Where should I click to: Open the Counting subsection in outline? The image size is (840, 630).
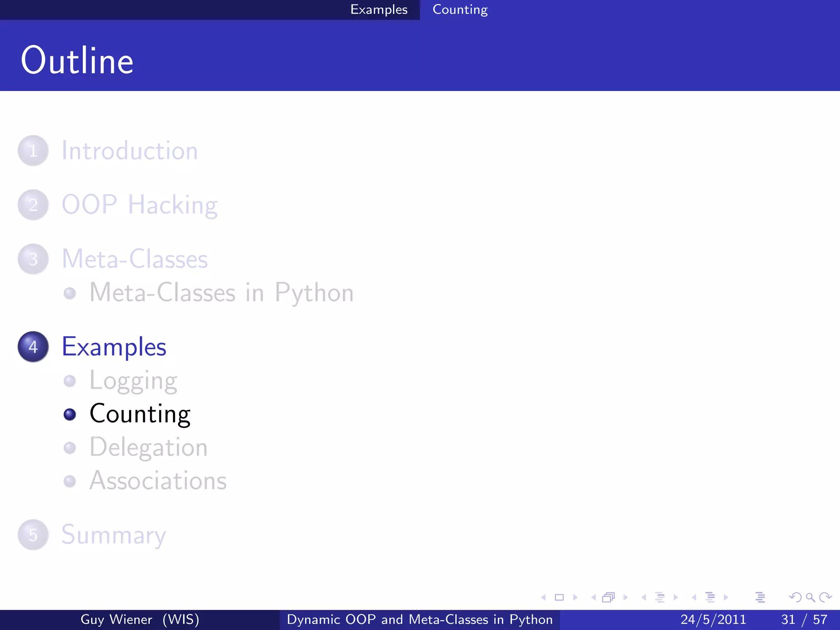(x=140, y=414)
